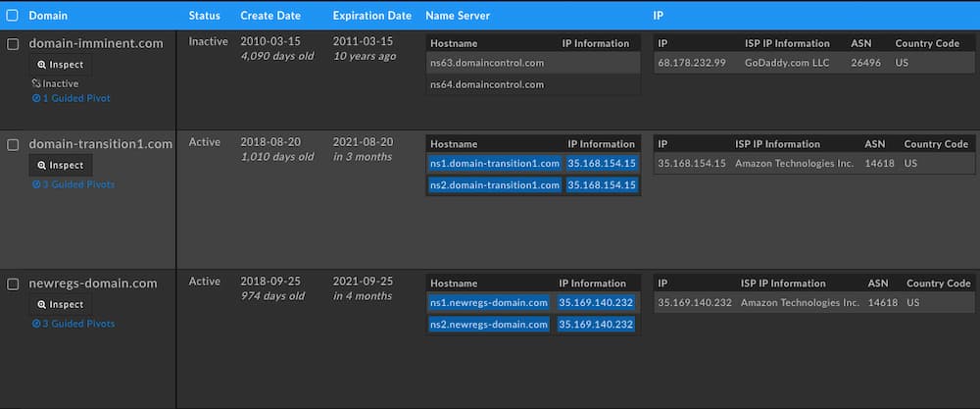This screenshot has height=409, width=980.
Task: Click ASN value 26496
Action: coord(863,63)
